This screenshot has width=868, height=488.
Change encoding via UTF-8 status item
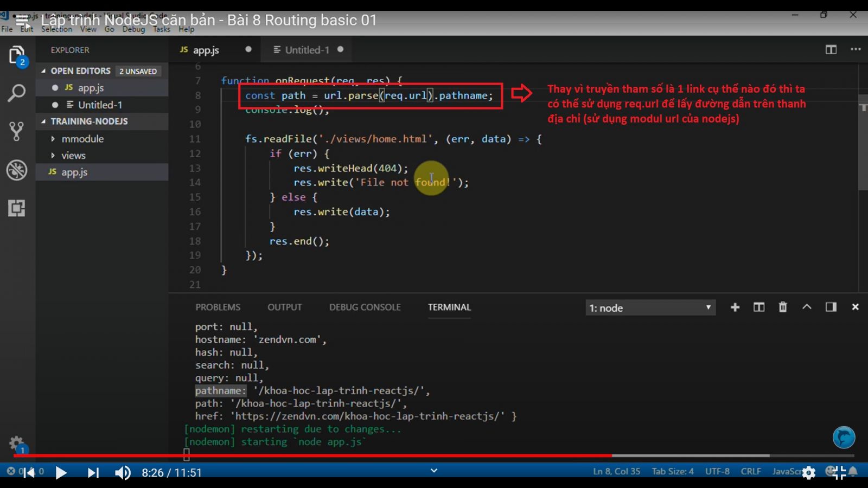(x=717, y=472)
